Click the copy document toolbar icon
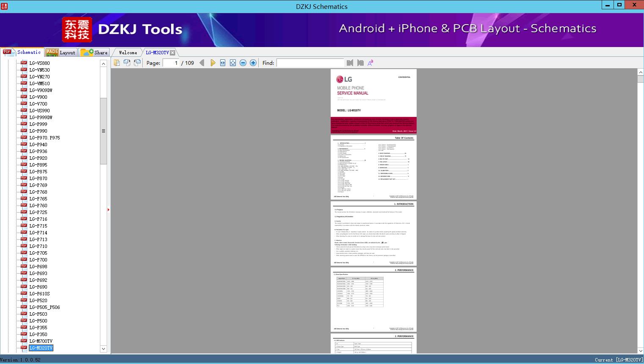 [x=117, y=63]
